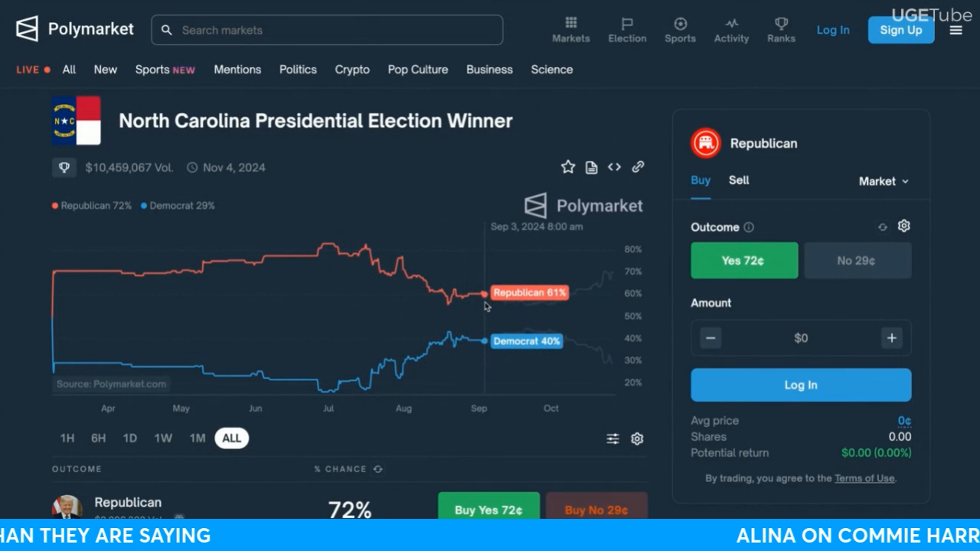Open the Terms of Use link

[x=864, y=478]
